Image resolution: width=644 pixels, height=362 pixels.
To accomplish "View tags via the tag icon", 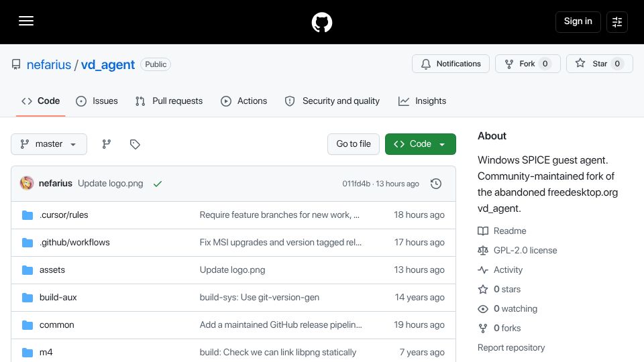I will click(x=135, y=144).
